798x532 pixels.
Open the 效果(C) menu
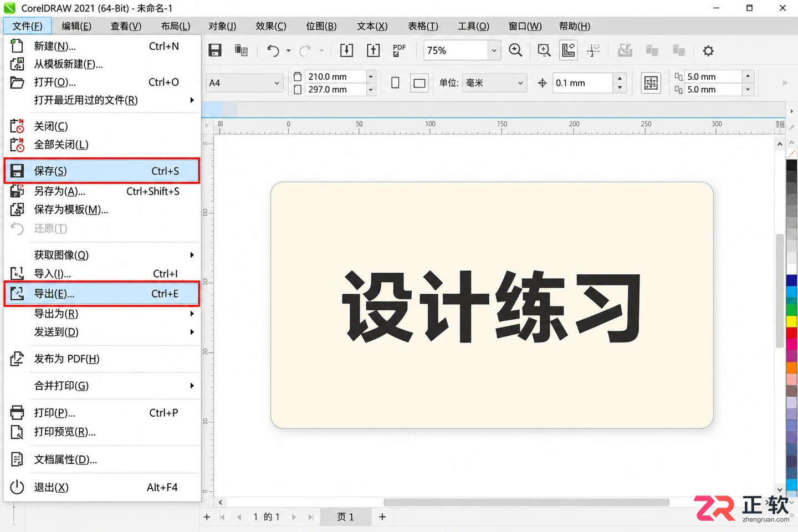coord(271,26)
